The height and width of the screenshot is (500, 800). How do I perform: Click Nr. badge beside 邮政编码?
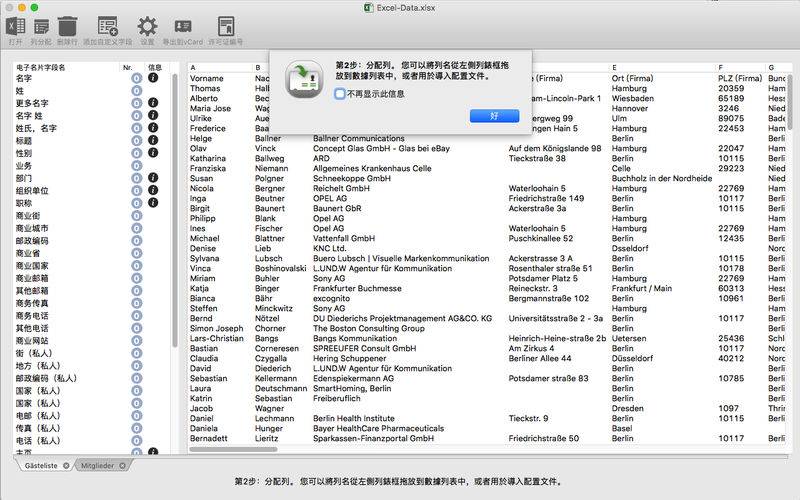[x=137, y=241]
